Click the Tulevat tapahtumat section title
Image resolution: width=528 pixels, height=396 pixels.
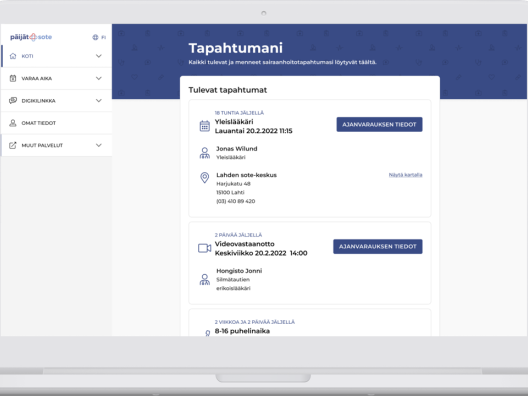tap(228, 90)
